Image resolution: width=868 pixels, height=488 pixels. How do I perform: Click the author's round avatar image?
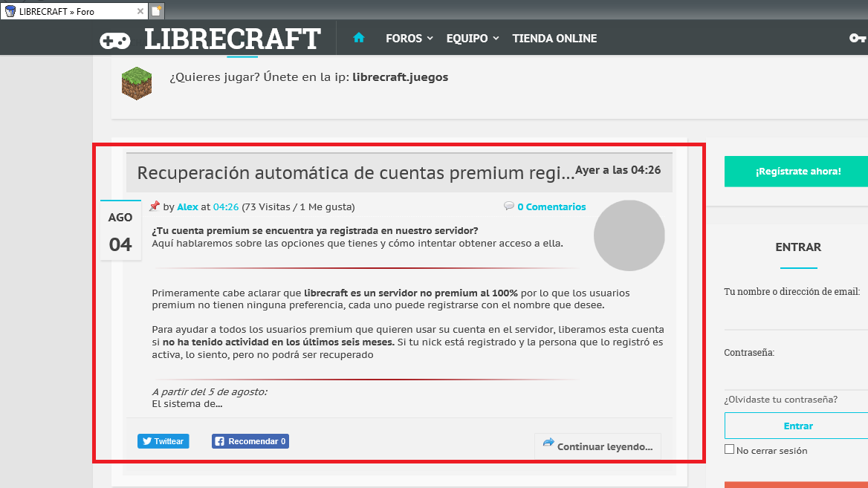pos(629,235)
